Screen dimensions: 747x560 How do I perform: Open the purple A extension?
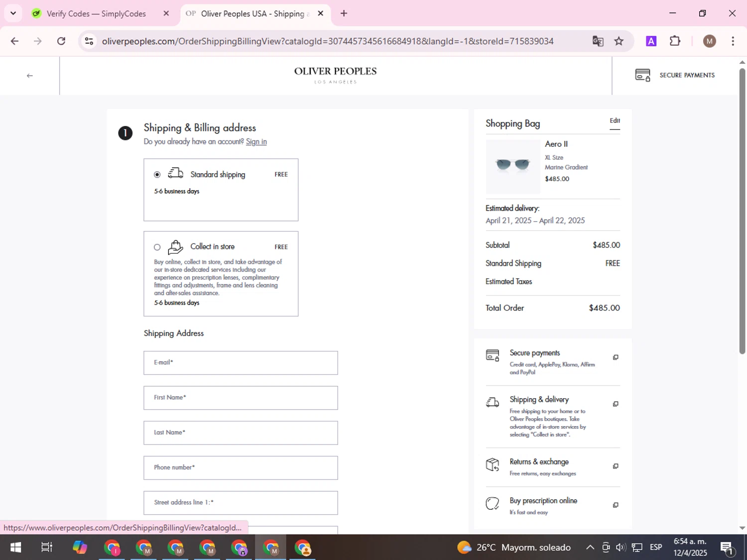point(651,41)
